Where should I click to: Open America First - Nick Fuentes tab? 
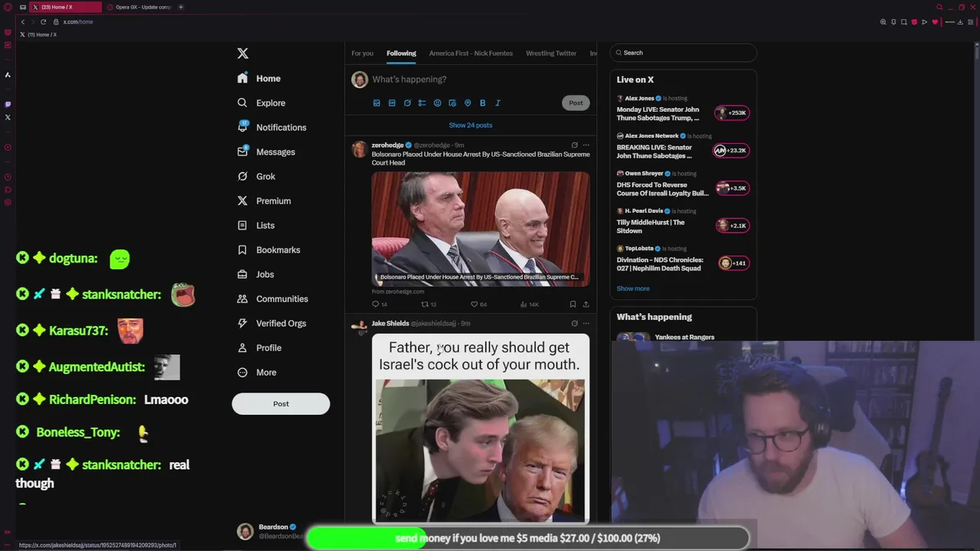tap(471, 53)
